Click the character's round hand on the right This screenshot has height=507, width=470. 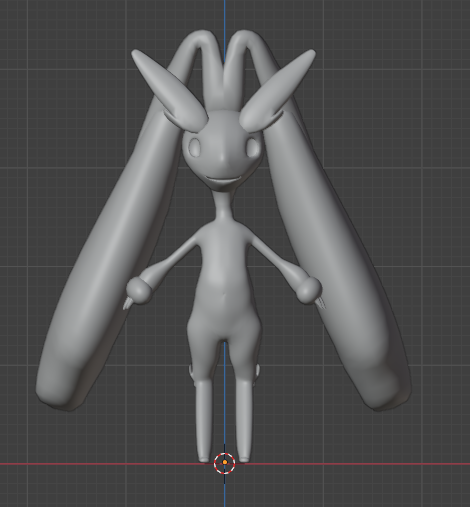(x=309, y=290)
